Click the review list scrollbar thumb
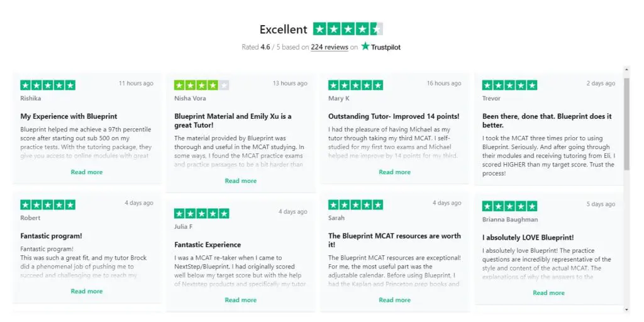The width and height of the screenshot is (644, 322). [x=626, y=123]
